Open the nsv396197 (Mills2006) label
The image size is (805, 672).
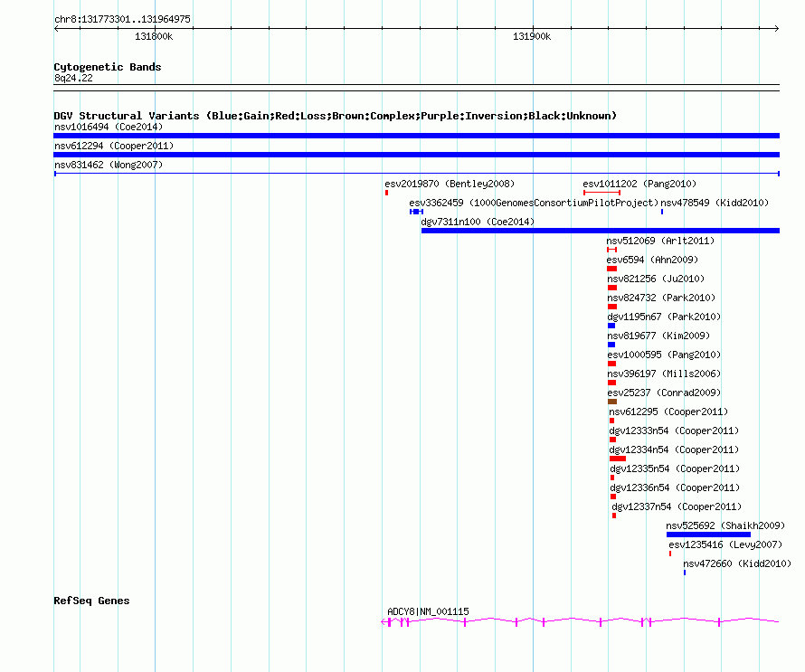(x=664, y=374)
